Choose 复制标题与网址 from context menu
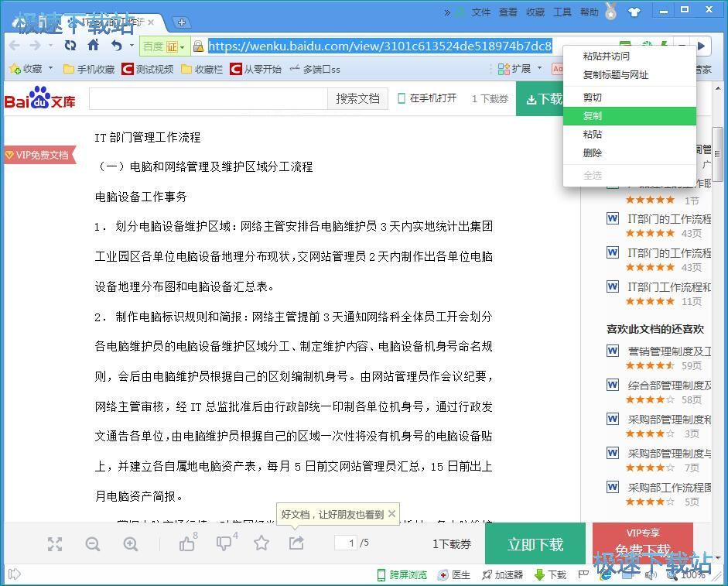Viewport: 728px width, 586px height. [630, 75]
